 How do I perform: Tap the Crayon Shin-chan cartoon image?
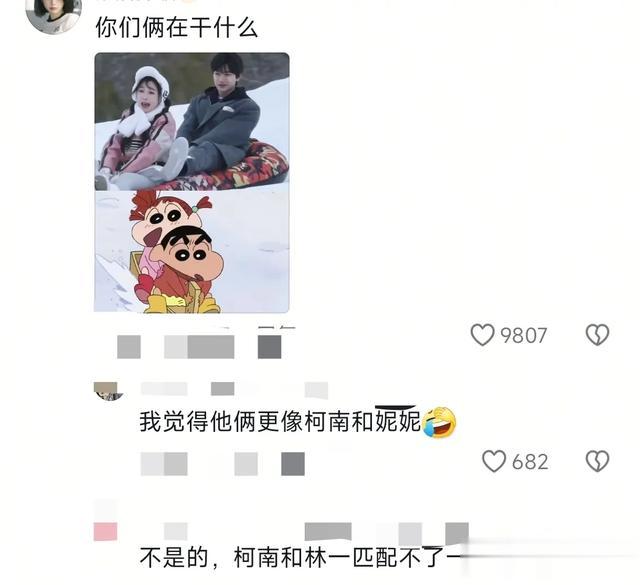[192, 252]
